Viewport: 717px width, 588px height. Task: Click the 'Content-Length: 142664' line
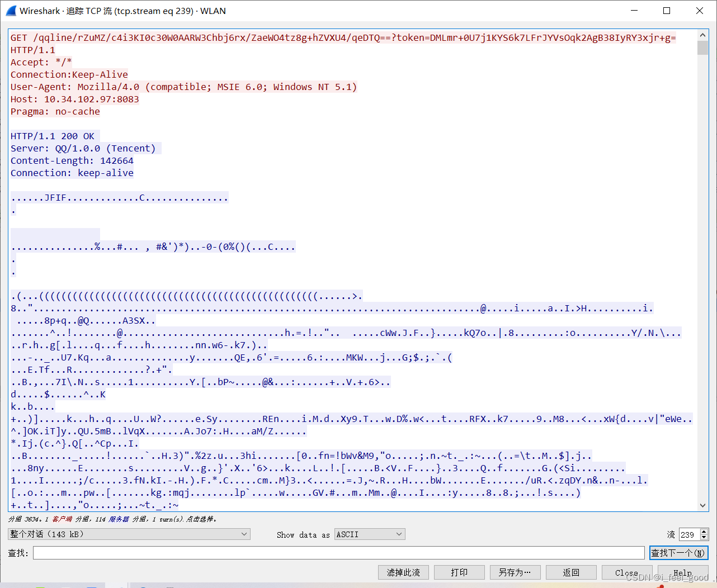pyautogui.click(x=72, y=160)
